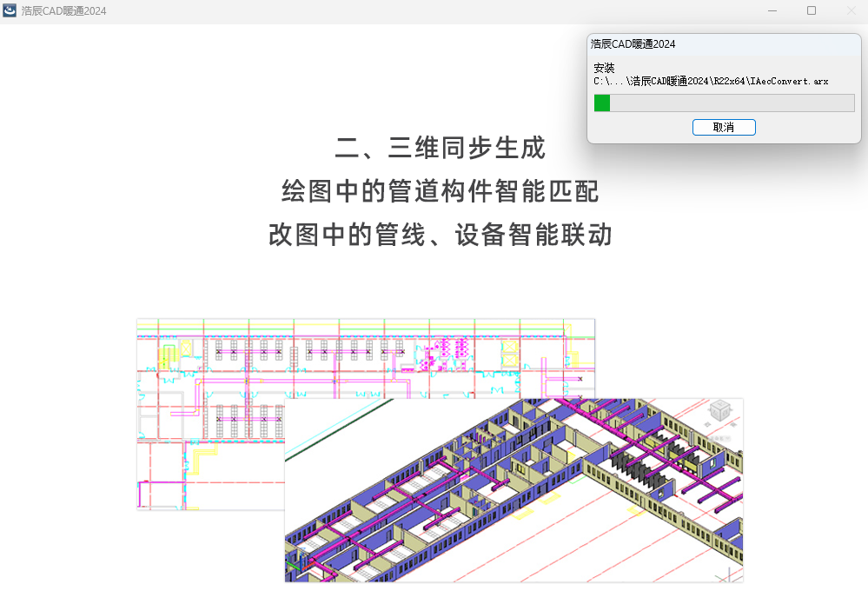Viewport: 868px width, 591px height.
Task: Click the view cube in the 3D image
Action: 720,410
